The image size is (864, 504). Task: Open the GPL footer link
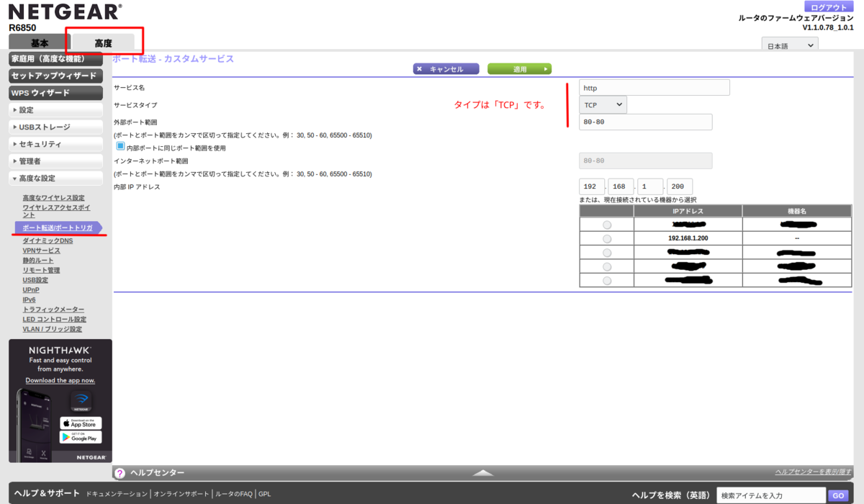(264, 495)
